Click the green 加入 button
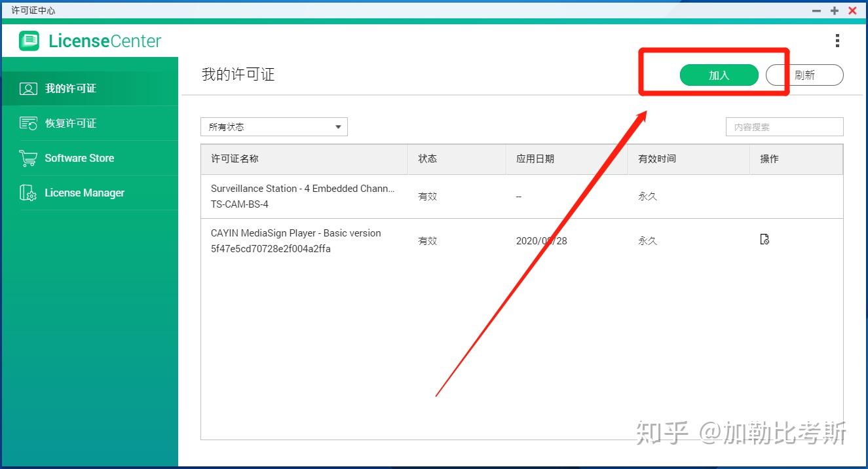The width and height of the screenshot is (868, 469). point(719,75)
